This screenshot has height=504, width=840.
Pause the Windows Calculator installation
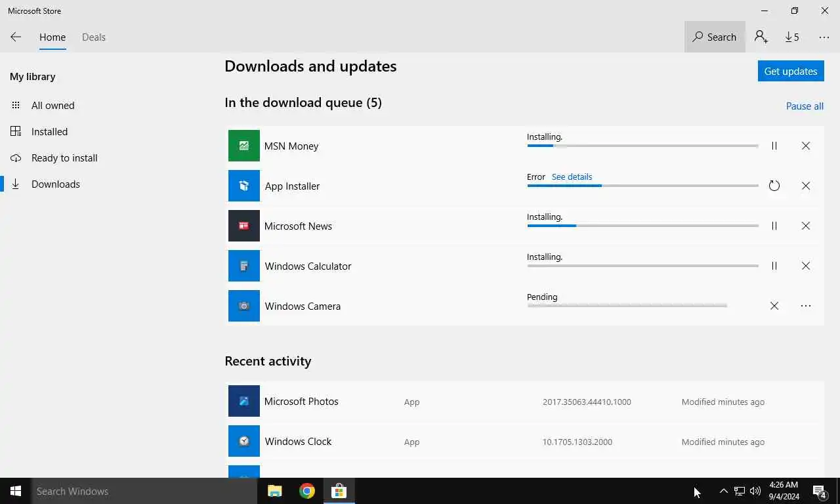click(x=774, y=266)
